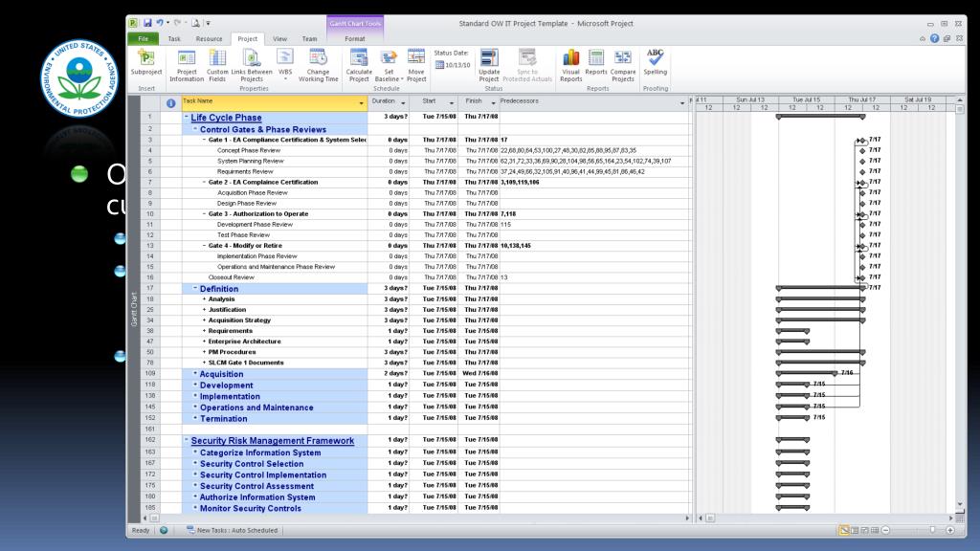
Task: Select row number 17 header
Action: pyautogui.click(x=150, y=289)
